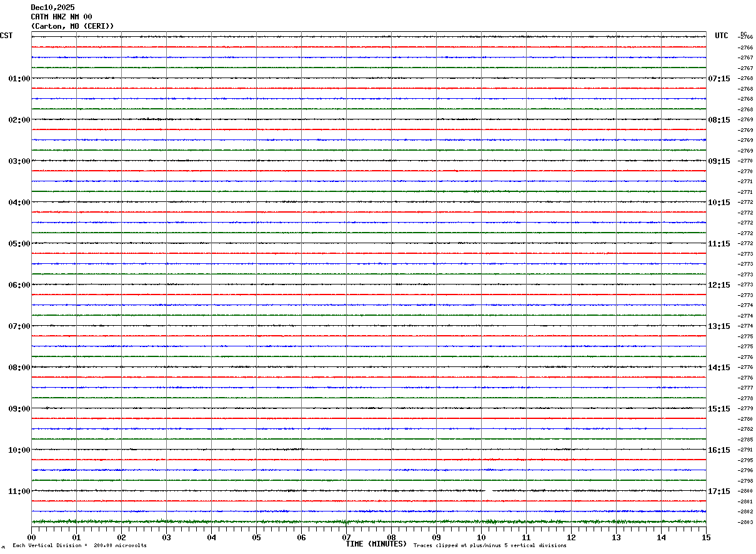Select the DC offset value -2798
This screenshot has height=554, width=756.
click(x=746, y=481)
